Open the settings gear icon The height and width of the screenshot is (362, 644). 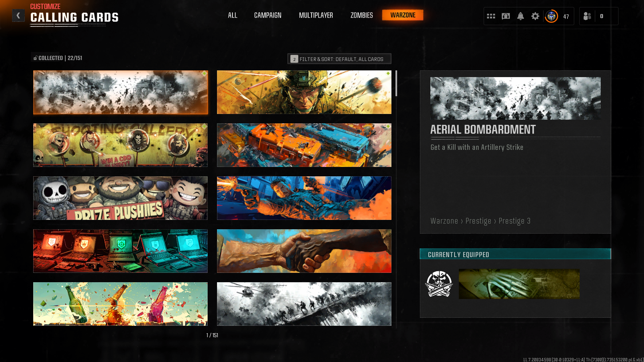point(535,16)
